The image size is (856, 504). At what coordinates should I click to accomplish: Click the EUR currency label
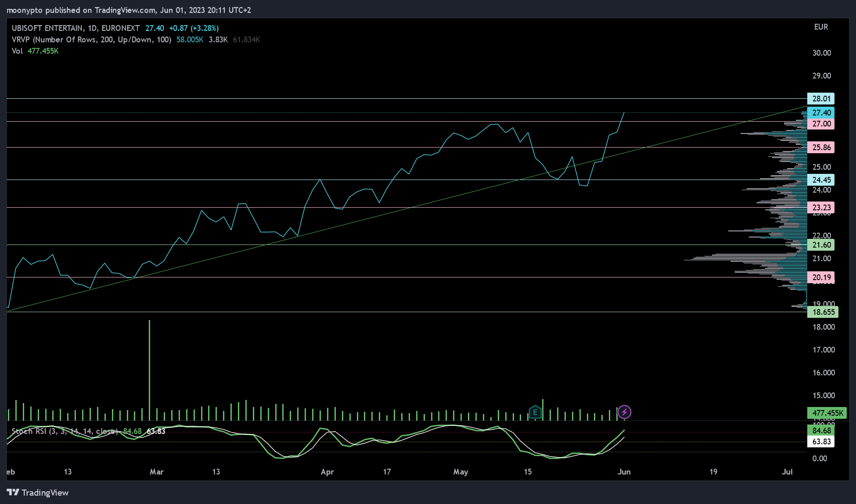pyautogui.click(x=821, y=27)
